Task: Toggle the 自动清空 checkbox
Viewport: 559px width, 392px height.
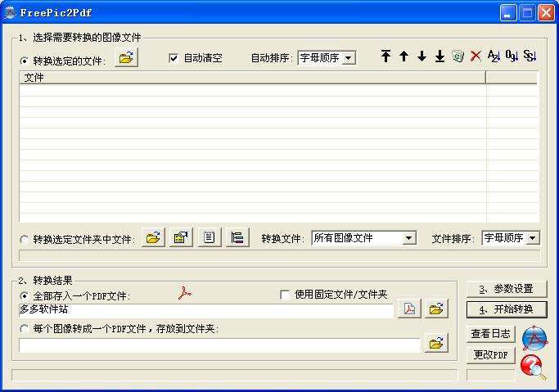Action: (x=174, y=58)
